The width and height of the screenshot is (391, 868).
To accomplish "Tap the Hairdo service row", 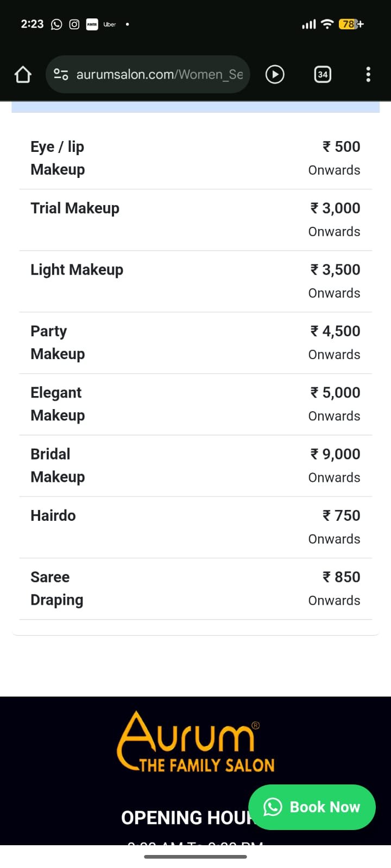I will point(195,527).
